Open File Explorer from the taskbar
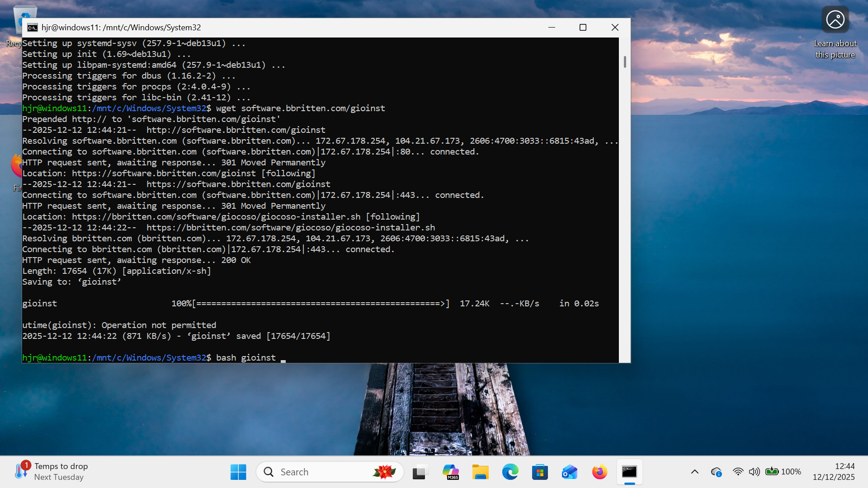Viewport: 868px width, 488px height. coord(480,472)
